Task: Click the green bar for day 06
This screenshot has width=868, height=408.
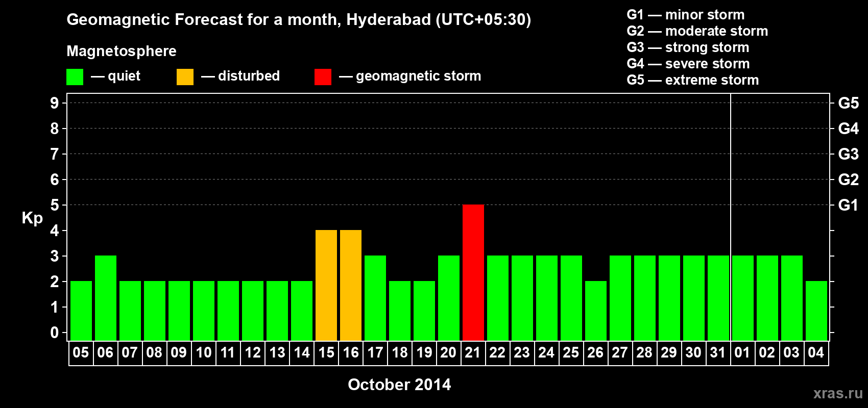Action: (x=106, y=298)
